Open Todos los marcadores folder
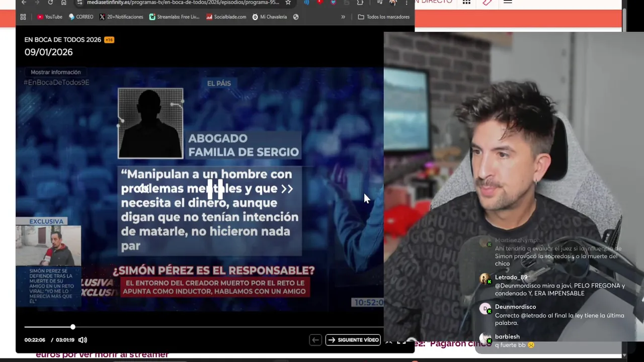644x362 pixels. pyautogui.click(x=383, y=17)
